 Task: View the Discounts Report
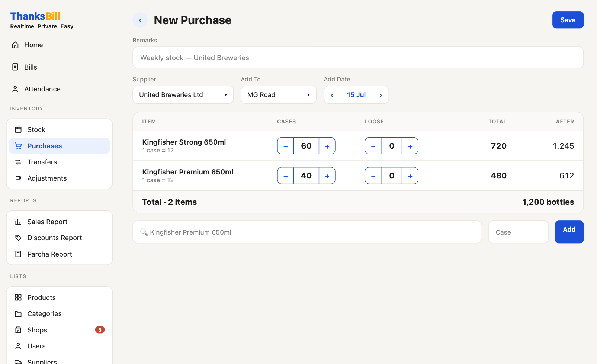pyautogui.click(x=60, y=238)
